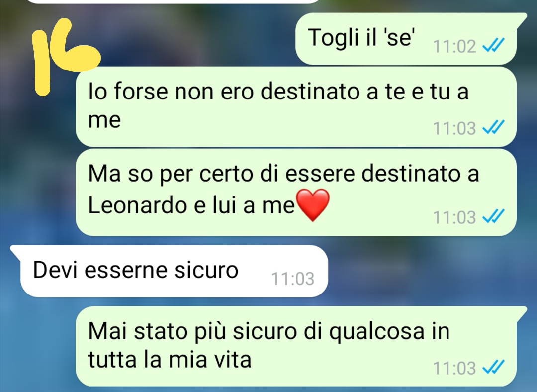Image resolution: width=537 pixels, height=392 pixels.
Task: Click the word "sicuro" in the received message
Action: pyautogui.click(x=206, y=270)
